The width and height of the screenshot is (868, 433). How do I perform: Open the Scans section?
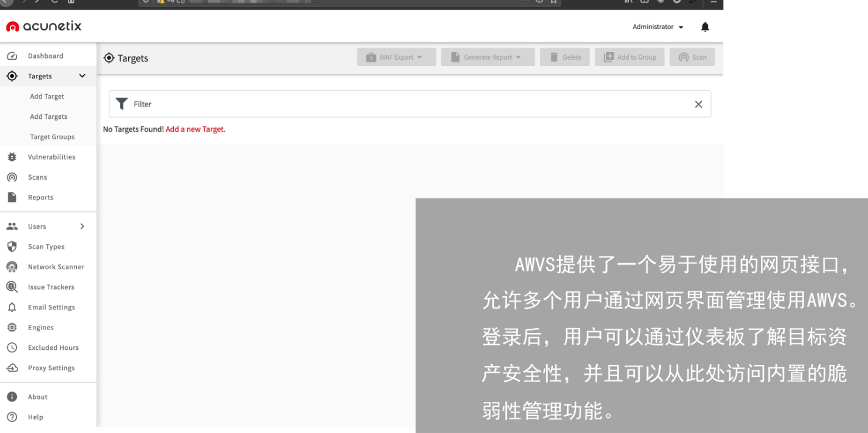[37, 177]
